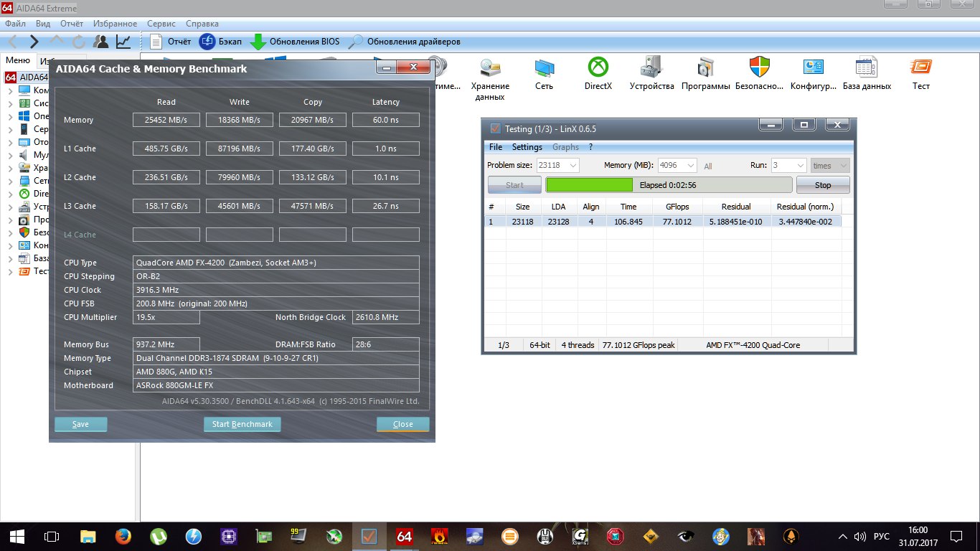The image size is (980, 551).
Task: Open the Windows Start menu
Action: pyautogui.click(x=17, y=536)
